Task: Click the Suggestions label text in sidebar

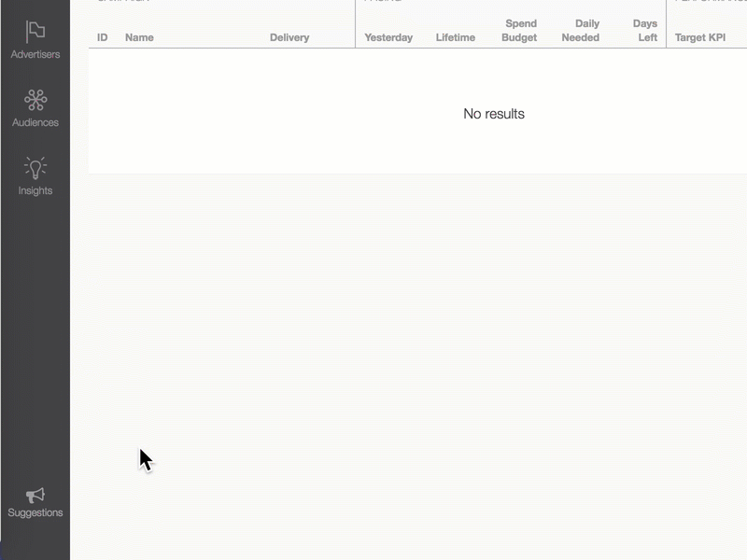Action: (35, 511)
